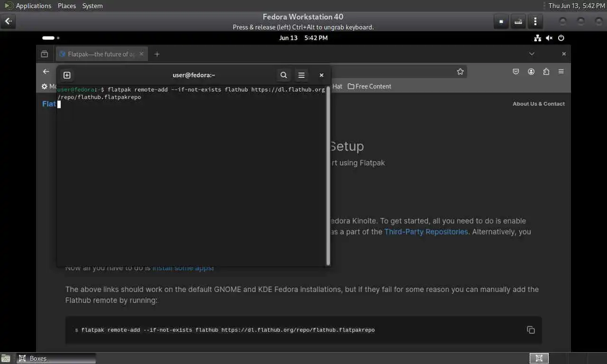Click the Setup page heading

[x=347, y=146]
